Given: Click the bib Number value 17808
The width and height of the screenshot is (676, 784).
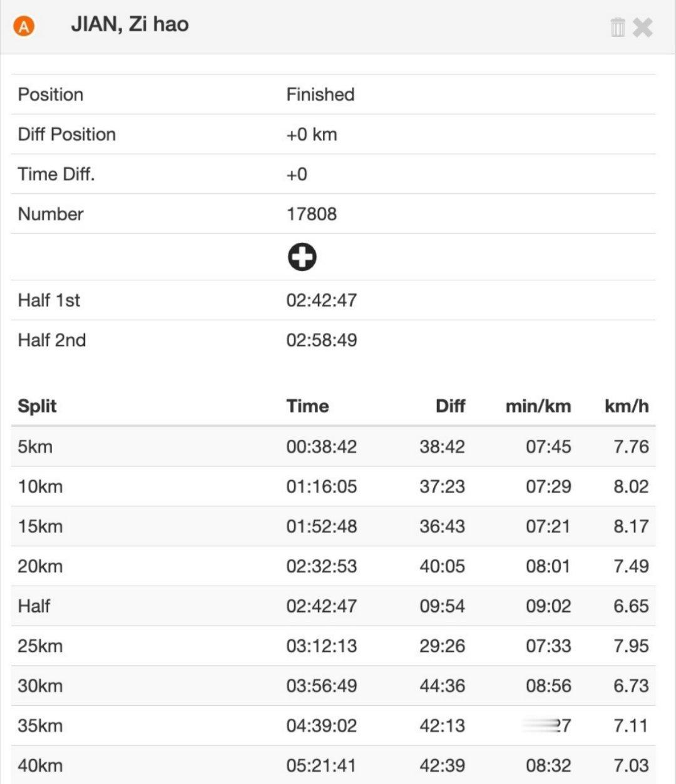Looking at the screenshot, I should coord(312,214).
